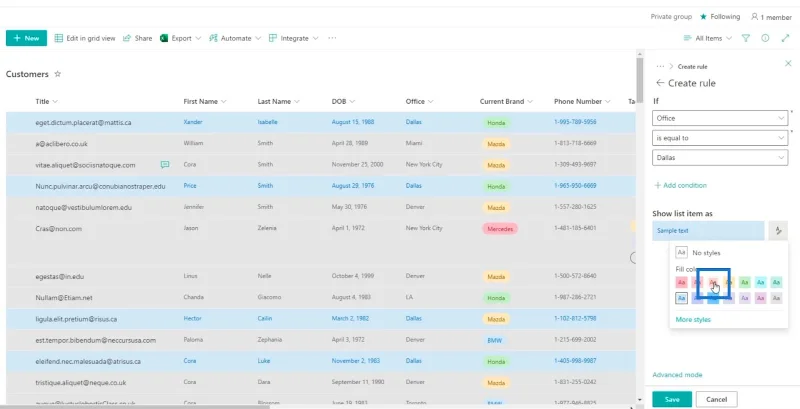Click the comment icon on vitae.aliquet row
The image size is (800, 409).
(x=165, y=164)
